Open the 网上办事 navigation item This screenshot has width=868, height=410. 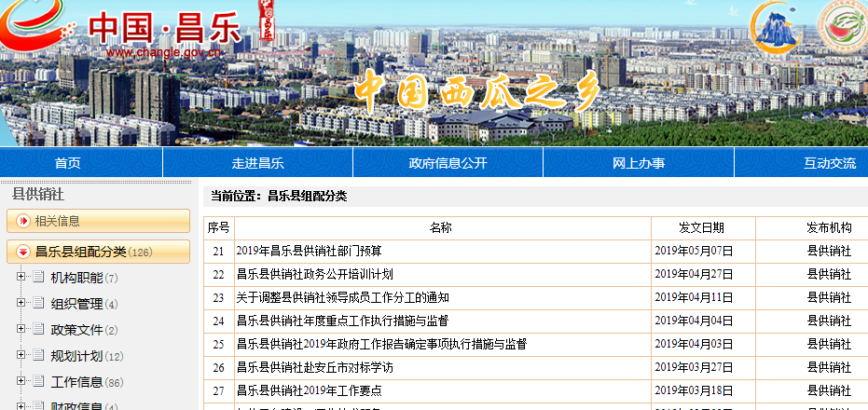tap(639, 163)
